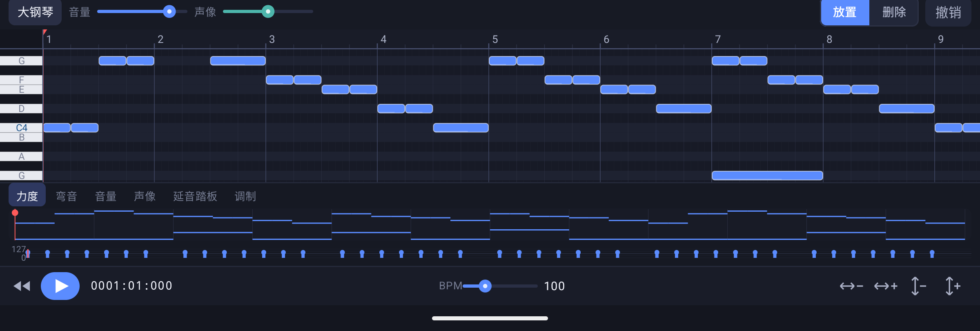Click the C4 piano key

(22, 127)
